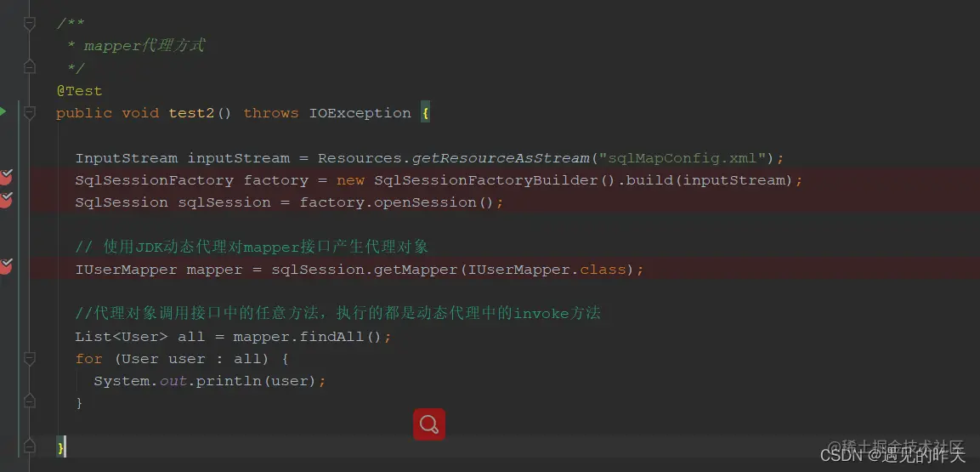
Task: Click the "sqlMapConfig.xml" string literal
Action: (683, 158)
